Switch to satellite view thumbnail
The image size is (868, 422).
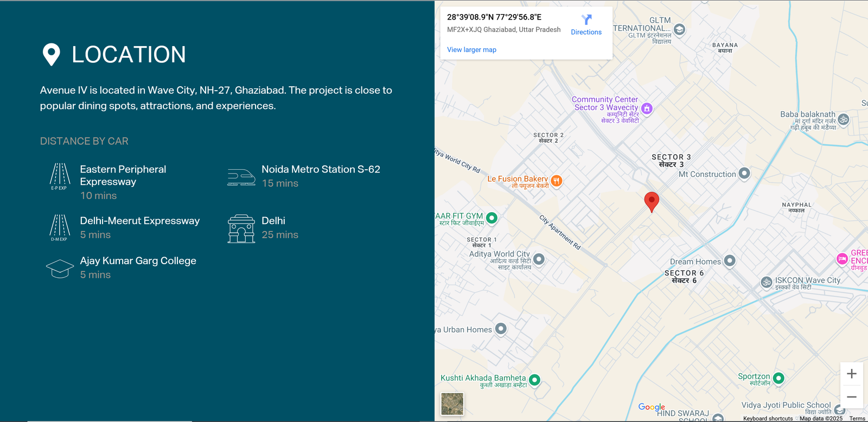tap(452, 404)
